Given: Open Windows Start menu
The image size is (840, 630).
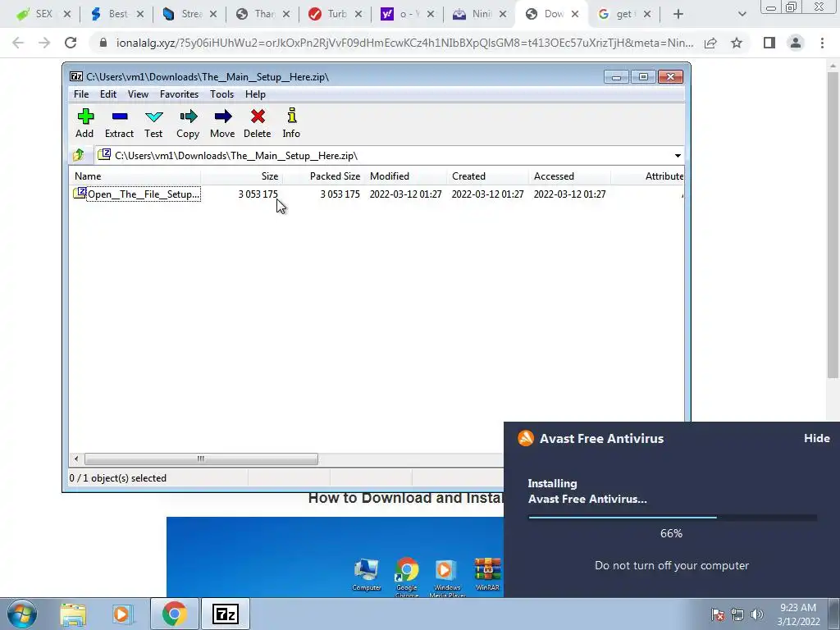Looking at the screenshot, I should click(22, 614).
